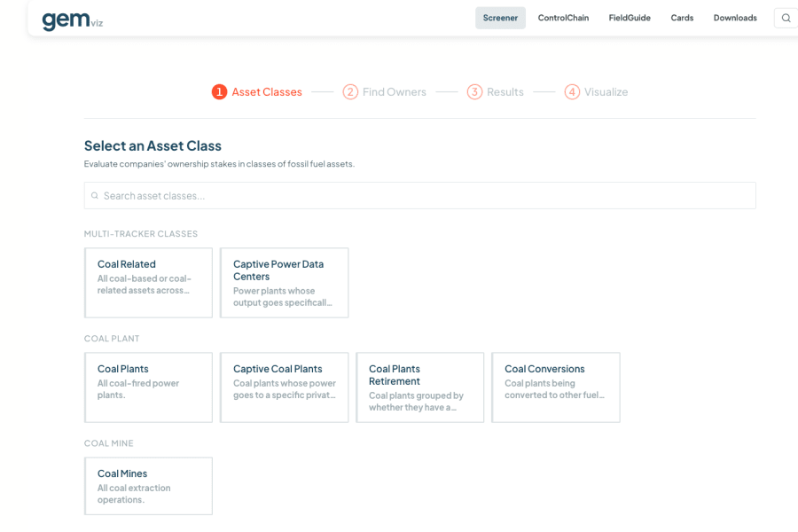Screen dimensions: 798x532
Task: Select the Captive Power Data Centers card
Action: [285, 283]
